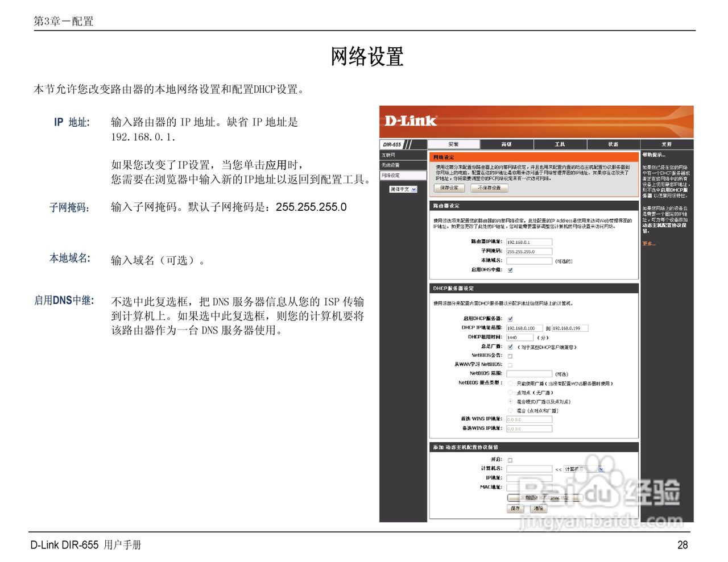The width and height of the screenshot is (728, 562).
Task: Click the copy PC MAC address button
Action: (545, 498)
